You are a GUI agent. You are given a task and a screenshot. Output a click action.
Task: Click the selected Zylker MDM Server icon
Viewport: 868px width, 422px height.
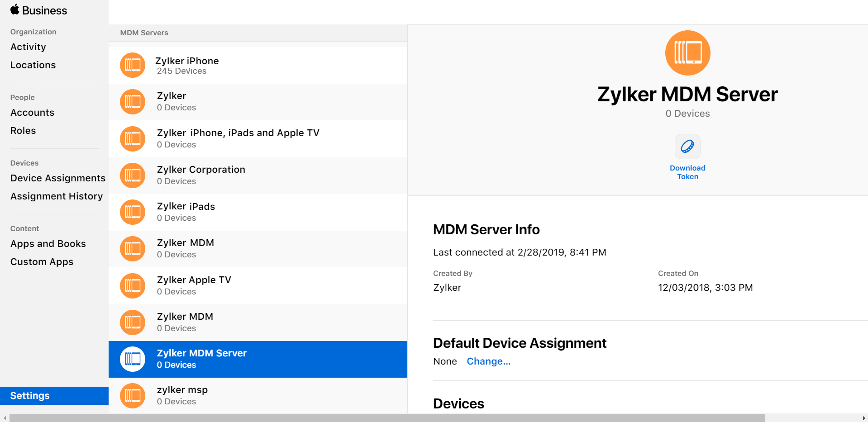click(133, 359)
